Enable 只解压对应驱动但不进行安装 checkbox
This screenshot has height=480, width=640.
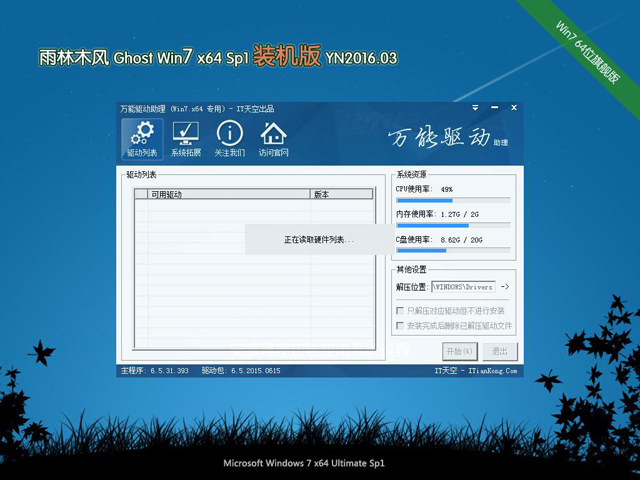coord(400,311)
